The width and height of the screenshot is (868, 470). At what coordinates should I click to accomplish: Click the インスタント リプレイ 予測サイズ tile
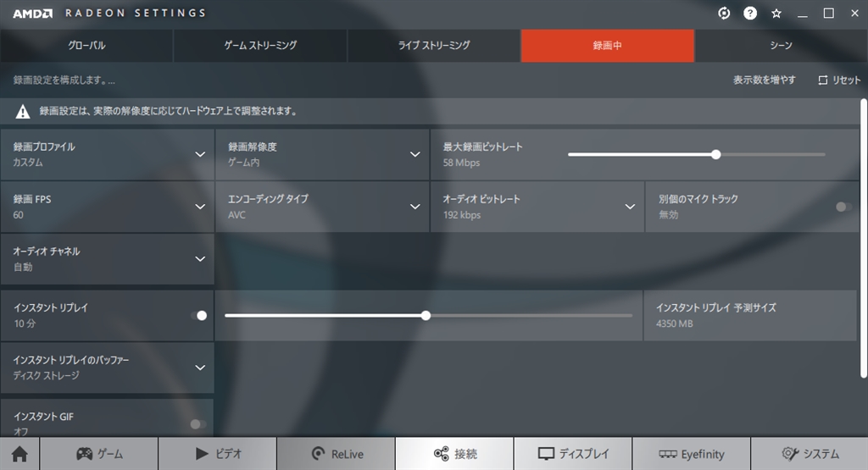[x=750, y=316]
